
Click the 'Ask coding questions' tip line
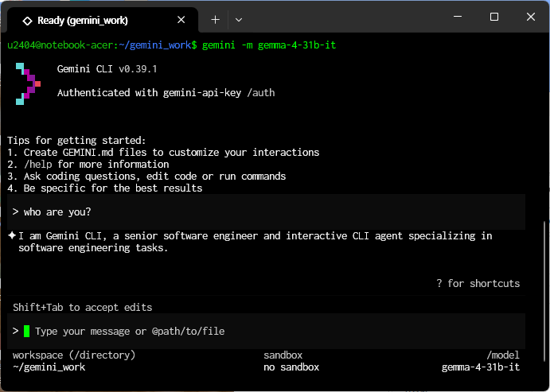coord(146,177)
